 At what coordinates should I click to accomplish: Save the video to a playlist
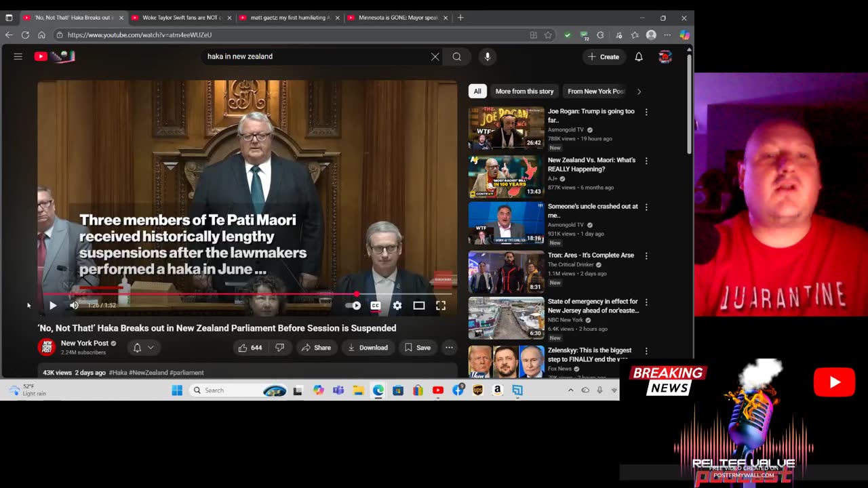[x=418, y=348]
